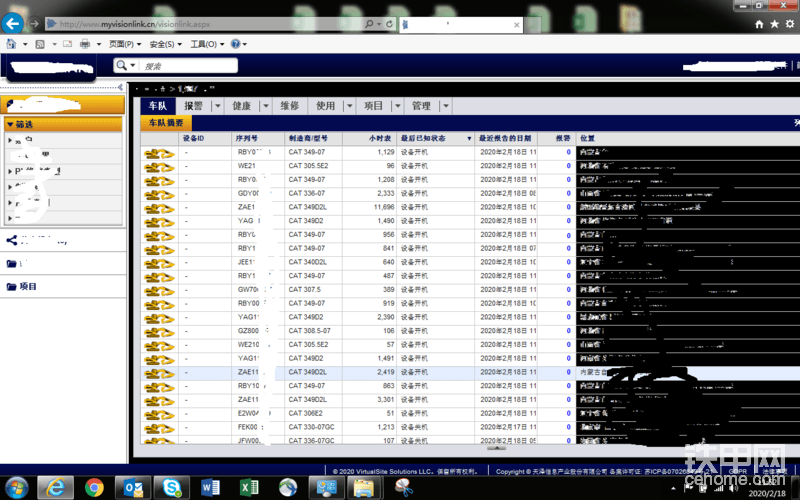Click alert count 0 in the 2,333-hour row
The height and width of the screenshot is (500, 800).
tap(568, 193)
